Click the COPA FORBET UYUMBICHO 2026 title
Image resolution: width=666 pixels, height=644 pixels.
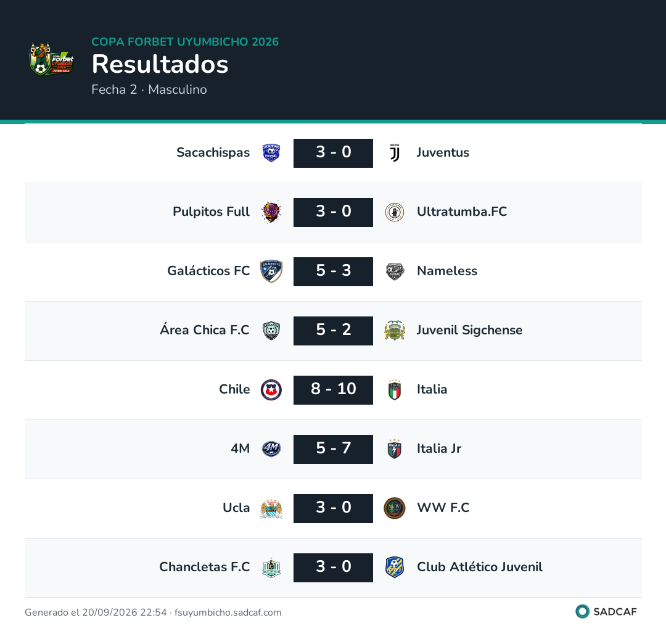[x=185, y=41]
